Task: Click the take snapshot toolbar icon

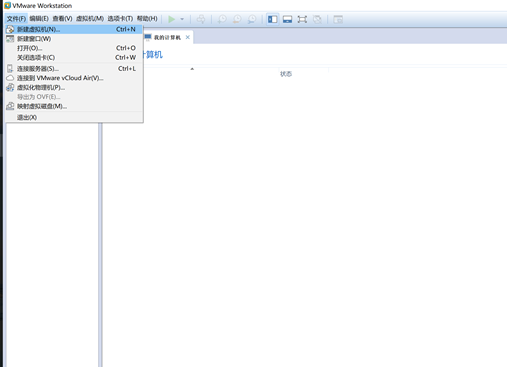Action: tap(222, 19)
